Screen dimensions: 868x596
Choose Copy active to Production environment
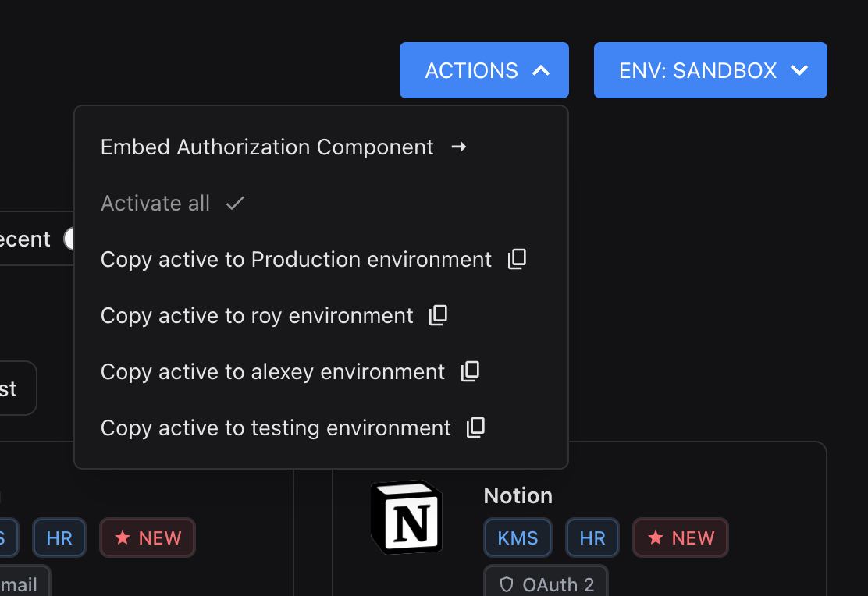[296, 260]
